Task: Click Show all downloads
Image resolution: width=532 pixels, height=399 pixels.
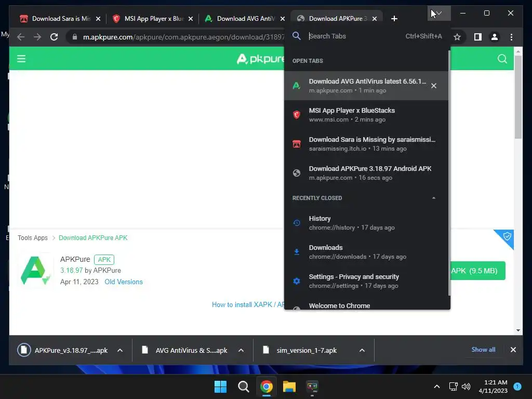Action: point(483,350)
